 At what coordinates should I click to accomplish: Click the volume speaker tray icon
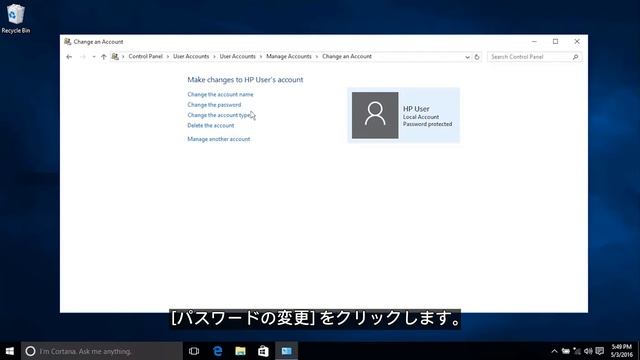(x=588, y=351)
